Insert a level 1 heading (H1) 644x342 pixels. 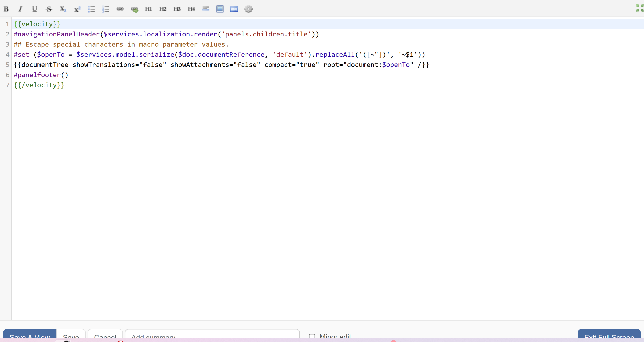pos(148,9)
